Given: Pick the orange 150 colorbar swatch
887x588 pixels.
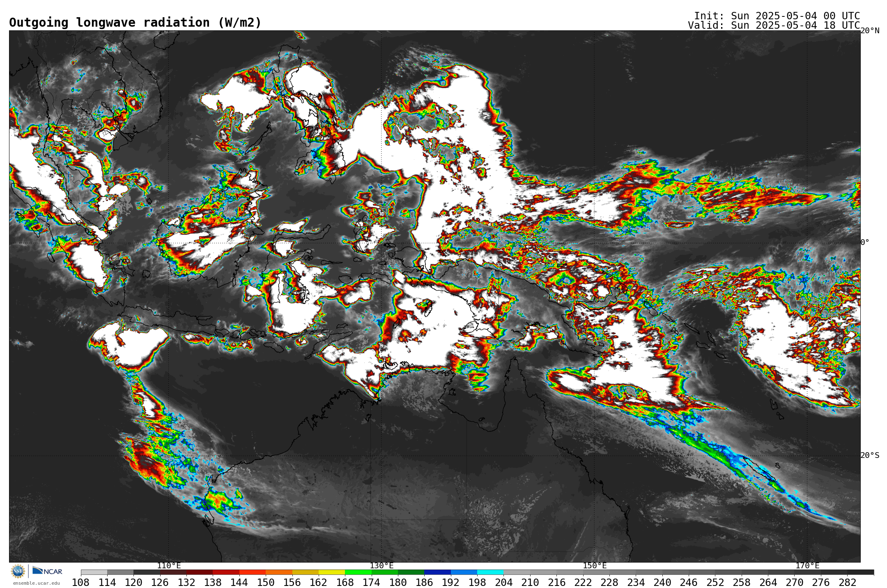Looking at the screenshot, I should (x=279, y=572).
